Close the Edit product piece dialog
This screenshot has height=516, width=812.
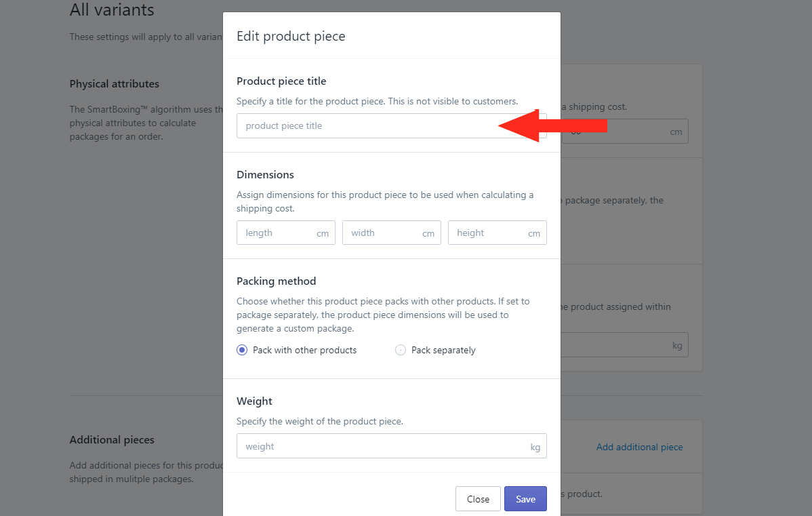coord(478,499)
